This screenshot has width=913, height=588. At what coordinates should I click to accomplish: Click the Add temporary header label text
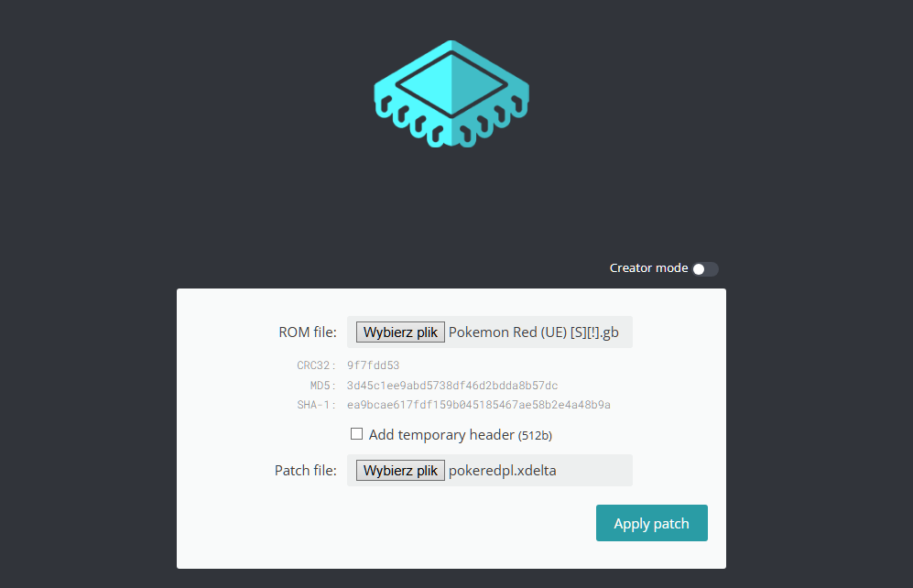click(441, 435)
